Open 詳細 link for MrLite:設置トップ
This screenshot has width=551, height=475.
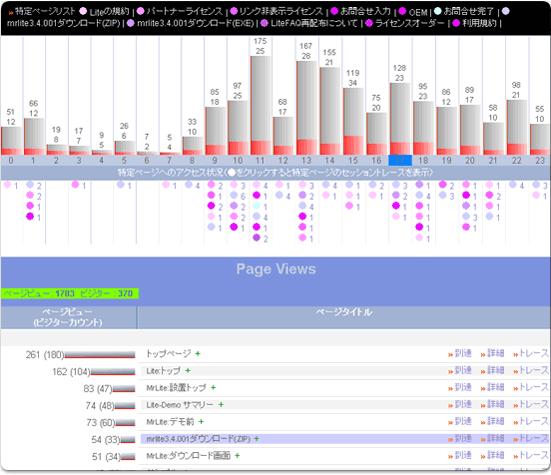tap(493, 388)
